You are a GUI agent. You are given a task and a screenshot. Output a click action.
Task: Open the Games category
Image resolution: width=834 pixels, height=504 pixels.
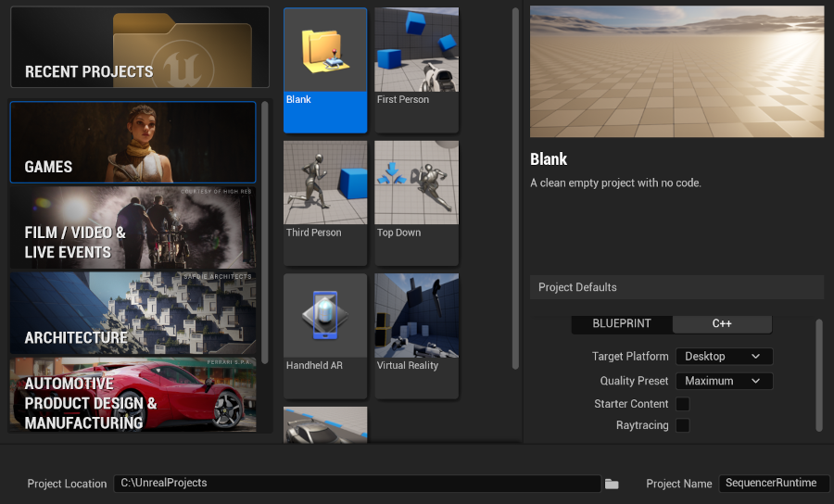pos(133,142)
